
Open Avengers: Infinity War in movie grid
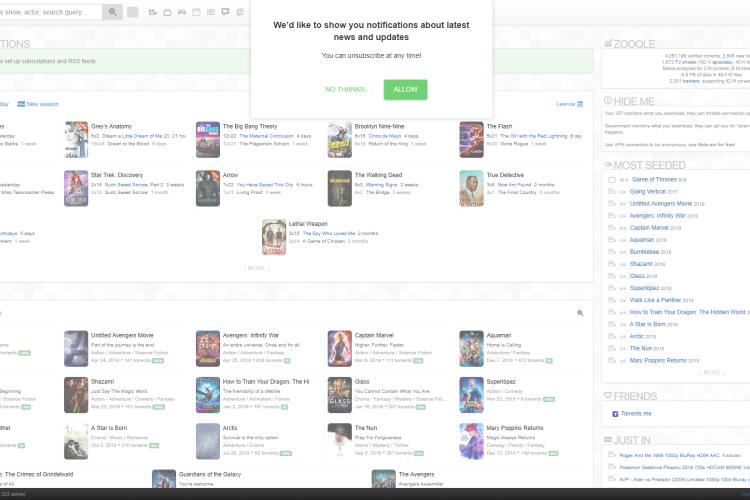[251, 335]
